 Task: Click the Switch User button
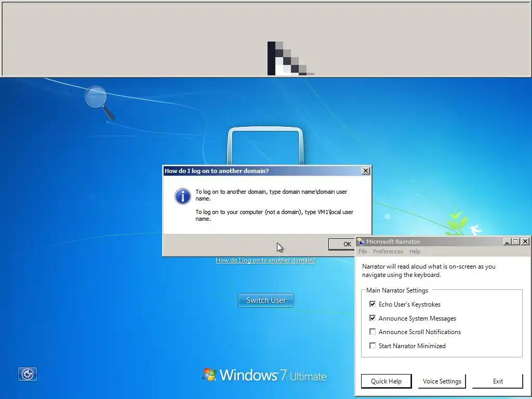pos(266,300)
